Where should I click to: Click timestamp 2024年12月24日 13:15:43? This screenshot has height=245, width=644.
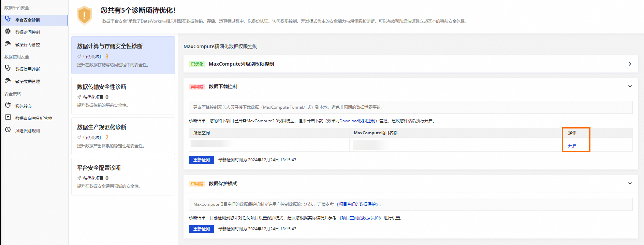[272, 229]
